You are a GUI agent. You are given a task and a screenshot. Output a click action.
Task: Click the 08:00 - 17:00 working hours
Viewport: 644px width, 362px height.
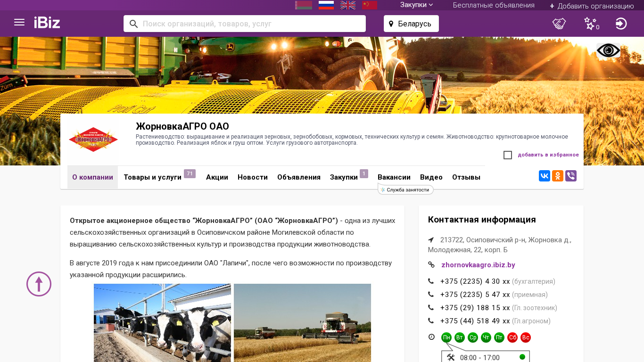[480, 358]
